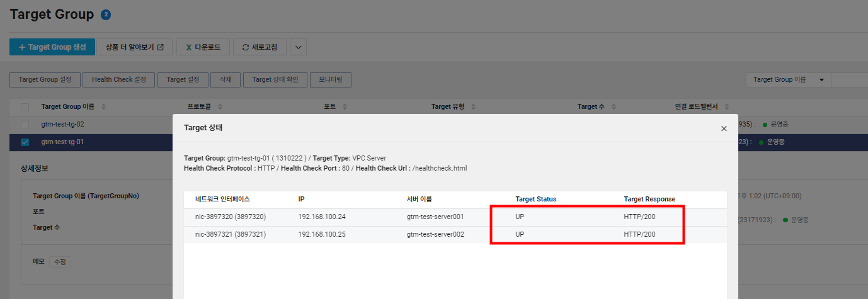
Task: Click 서버 이름 column header
Action: pos(420,199)
